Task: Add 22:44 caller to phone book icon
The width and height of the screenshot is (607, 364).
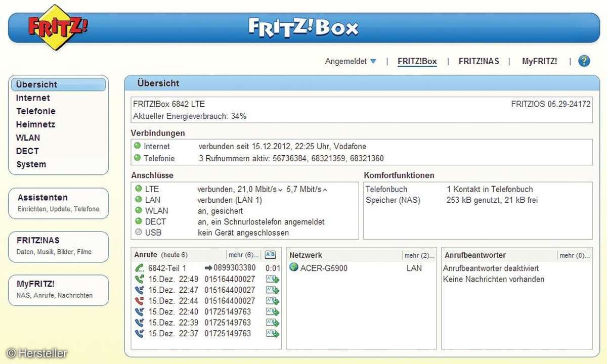Action: [x=273, y=301]
